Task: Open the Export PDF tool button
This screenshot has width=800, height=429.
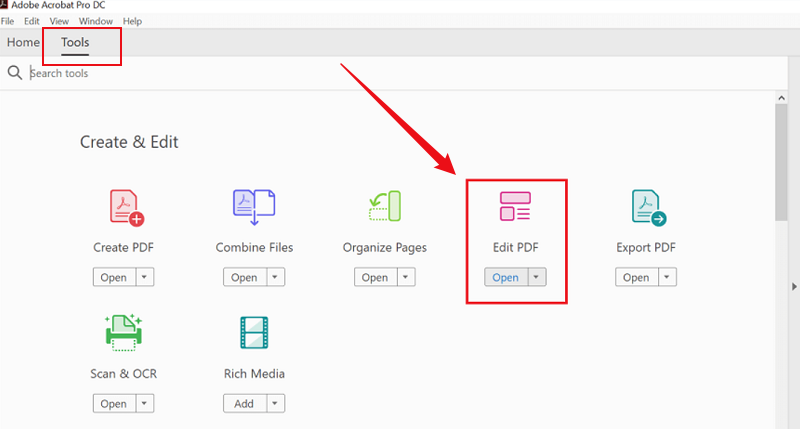Action: coord(637,277)
